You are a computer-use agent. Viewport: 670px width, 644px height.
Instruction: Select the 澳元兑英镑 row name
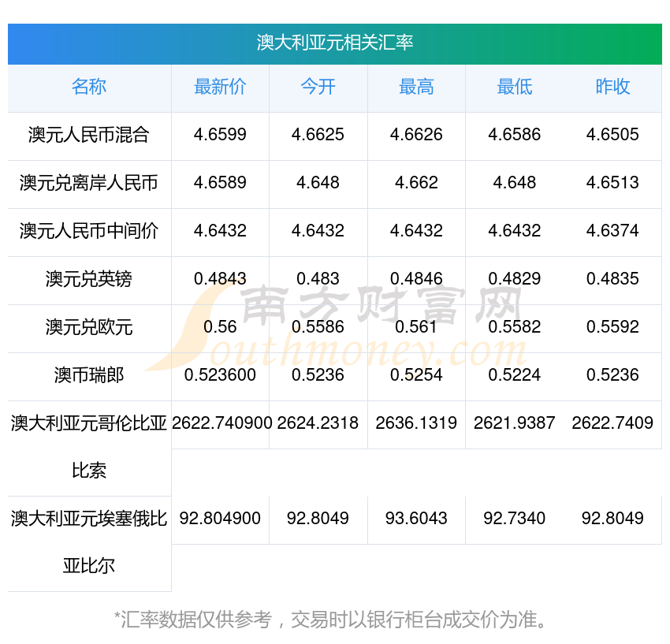(x=89, y=279)
